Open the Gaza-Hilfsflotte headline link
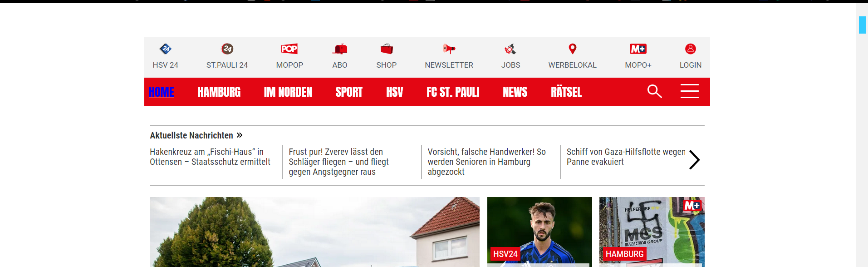 click(x=626, y=157)
